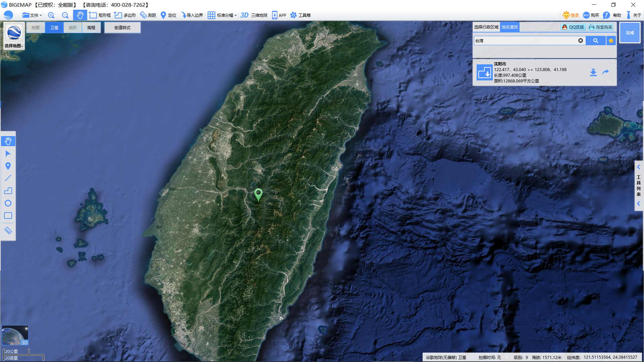Click the 街道样式 street style button
644x362 pixels.
tap(122, 27)
